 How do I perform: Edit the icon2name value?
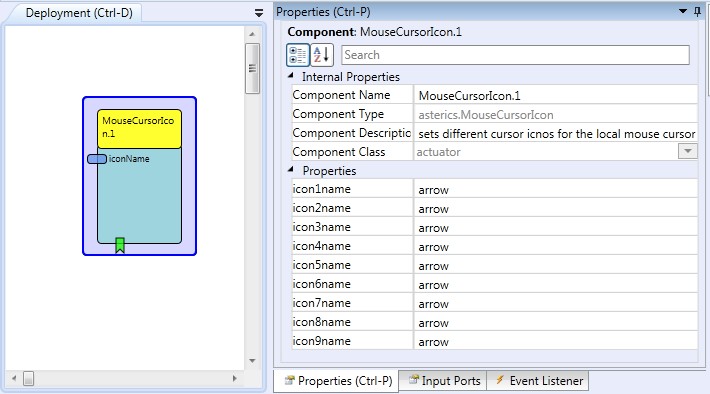pyautogui.click(x=555, y=209)
